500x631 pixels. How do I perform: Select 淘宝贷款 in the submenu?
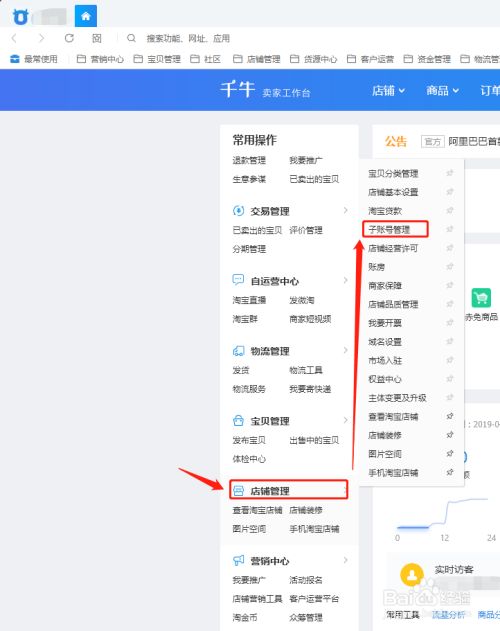click(x=385, y=211)
